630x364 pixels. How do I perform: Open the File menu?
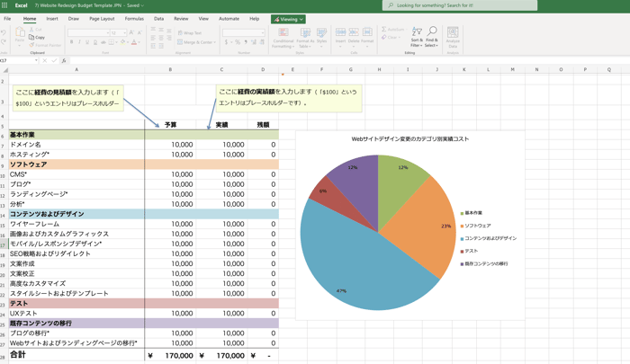tap(7, 19)
